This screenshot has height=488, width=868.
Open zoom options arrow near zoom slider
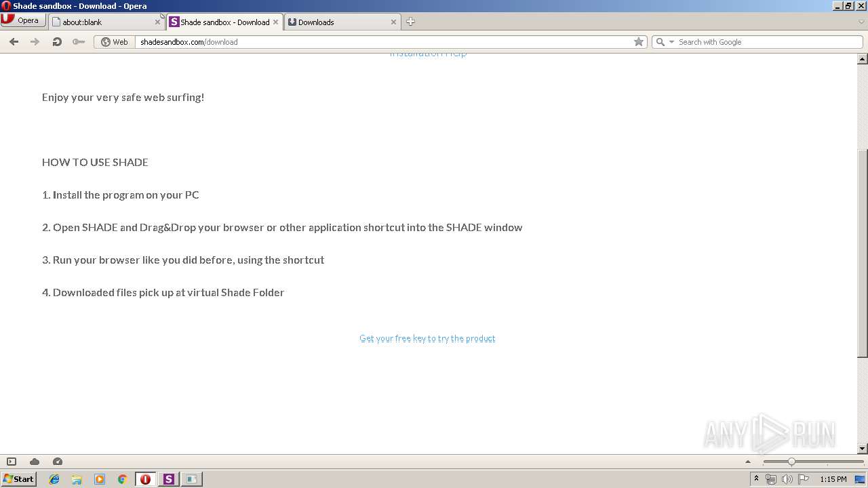tap(748, 462)
